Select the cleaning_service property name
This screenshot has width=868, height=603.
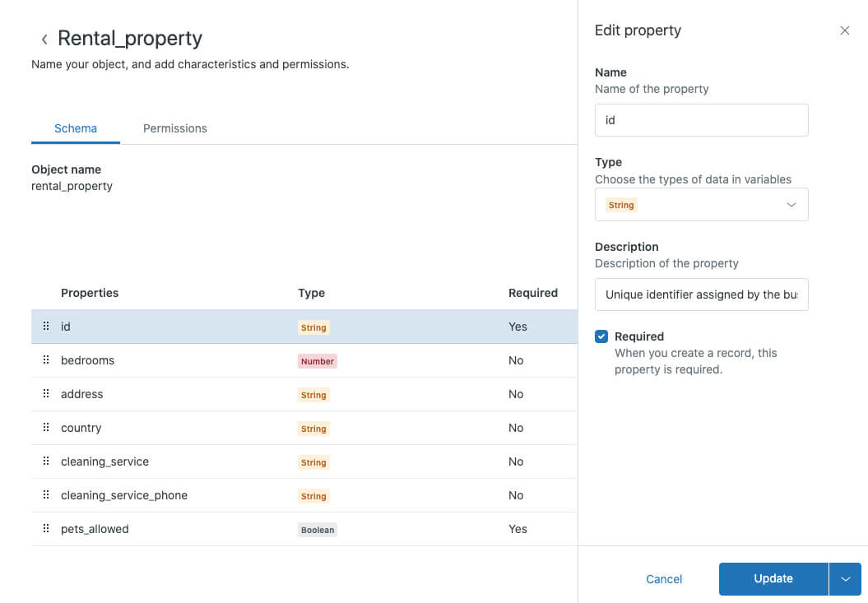pyautogui.click(x=104, y=462)
